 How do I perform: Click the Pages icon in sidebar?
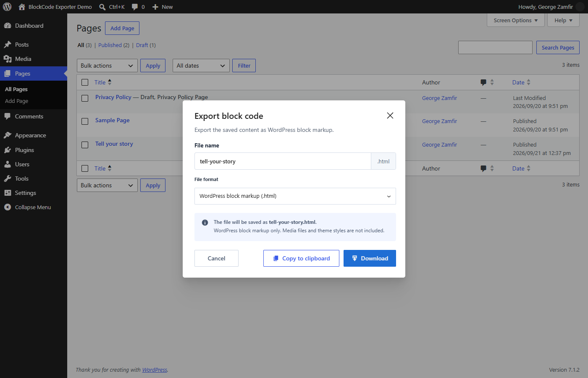[x=8, y=73]
